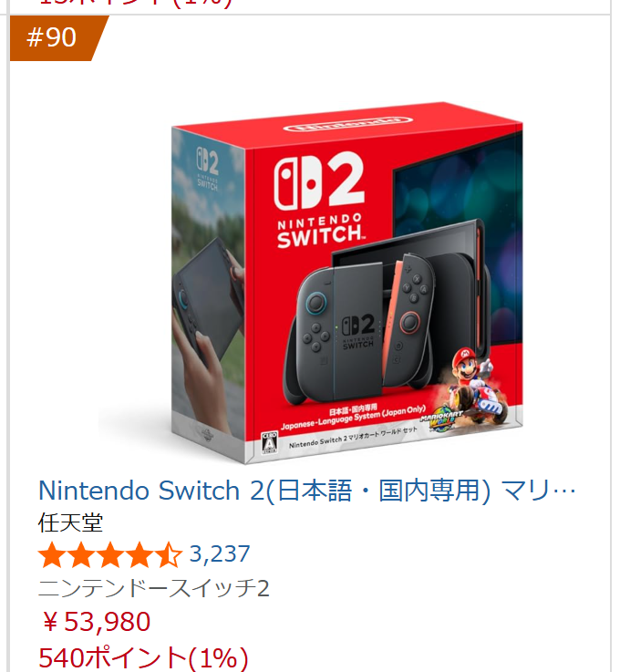Open the Nintendo Switch 2(日本語・国内専用) product title link
The image size is (620, 672).
tap(306, 491)
